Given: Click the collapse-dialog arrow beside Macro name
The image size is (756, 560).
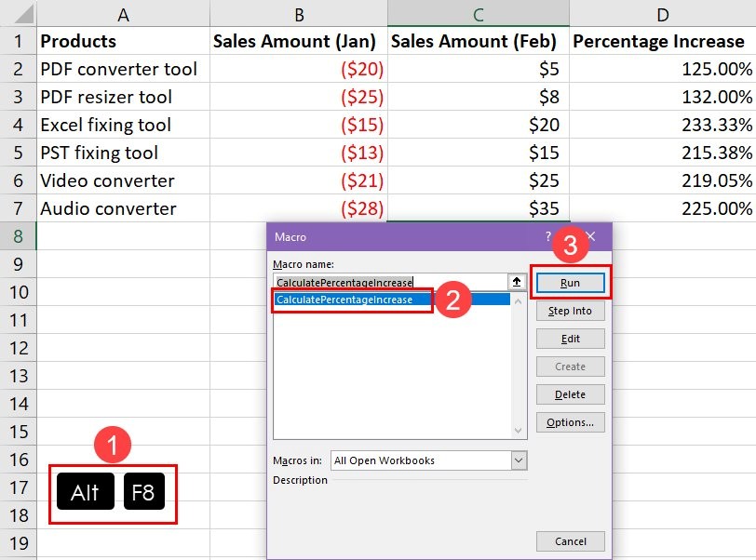Looking at the screenshot, I should (x=517, y=282).
